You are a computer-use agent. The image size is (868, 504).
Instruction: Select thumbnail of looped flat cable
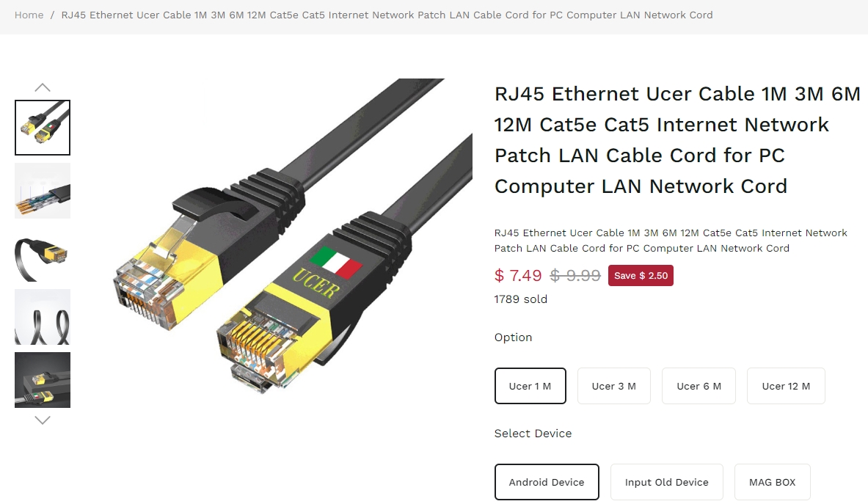[43, 317]
